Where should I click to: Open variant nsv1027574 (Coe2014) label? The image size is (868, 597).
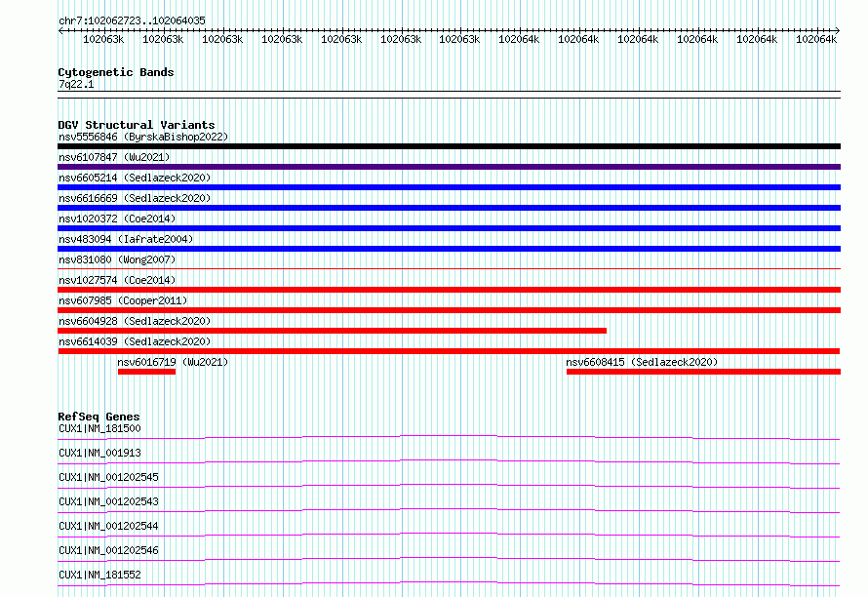[x=117, y=280]
